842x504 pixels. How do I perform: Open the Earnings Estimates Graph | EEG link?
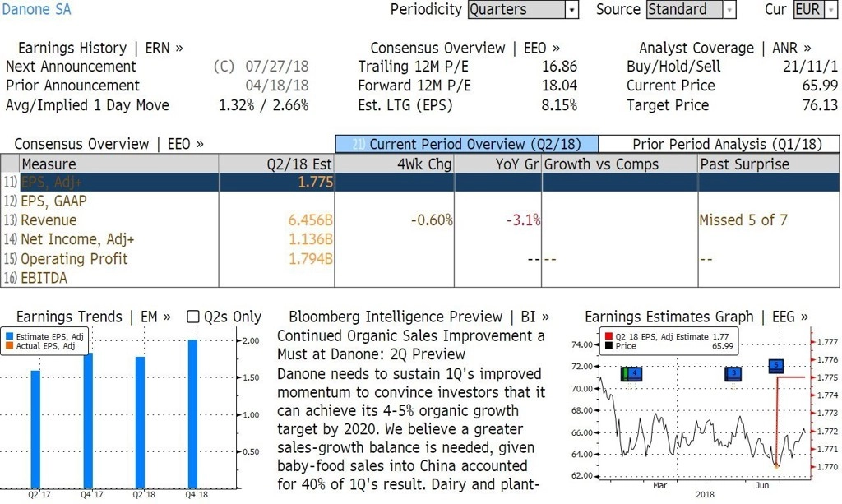(696, 317)
